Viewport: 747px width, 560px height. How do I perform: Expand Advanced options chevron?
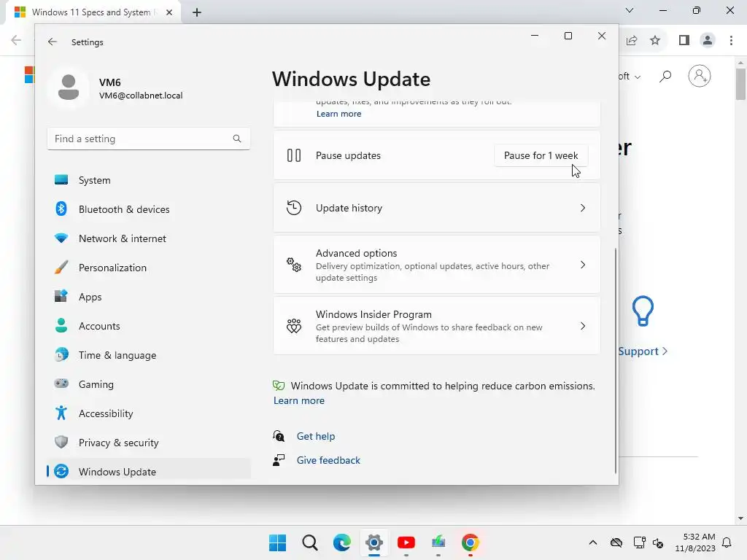tap(583, 265)
